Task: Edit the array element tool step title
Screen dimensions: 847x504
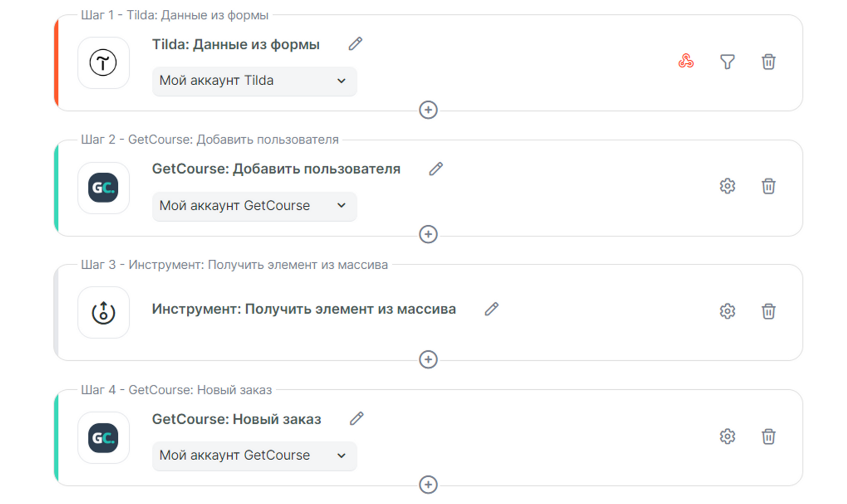Action: coord(491,309)
